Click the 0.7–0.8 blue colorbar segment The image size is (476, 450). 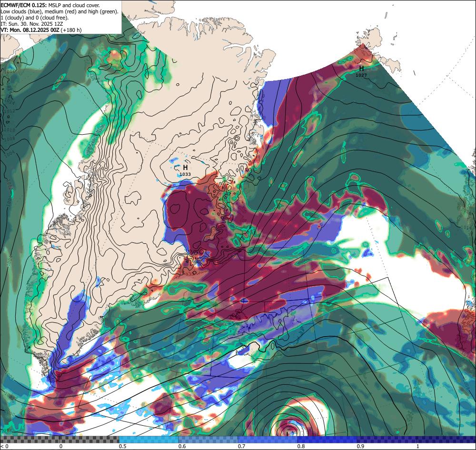click(x=268, y=440)
